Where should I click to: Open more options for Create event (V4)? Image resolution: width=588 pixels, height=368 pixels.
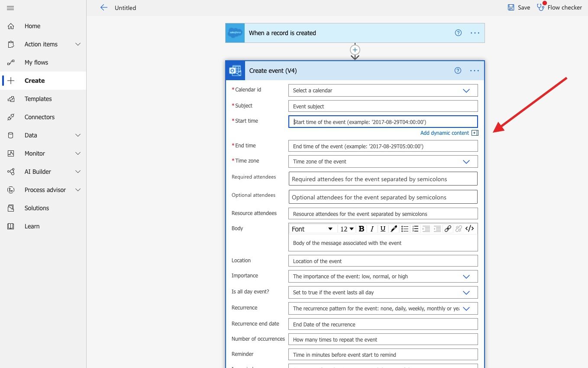475,71
